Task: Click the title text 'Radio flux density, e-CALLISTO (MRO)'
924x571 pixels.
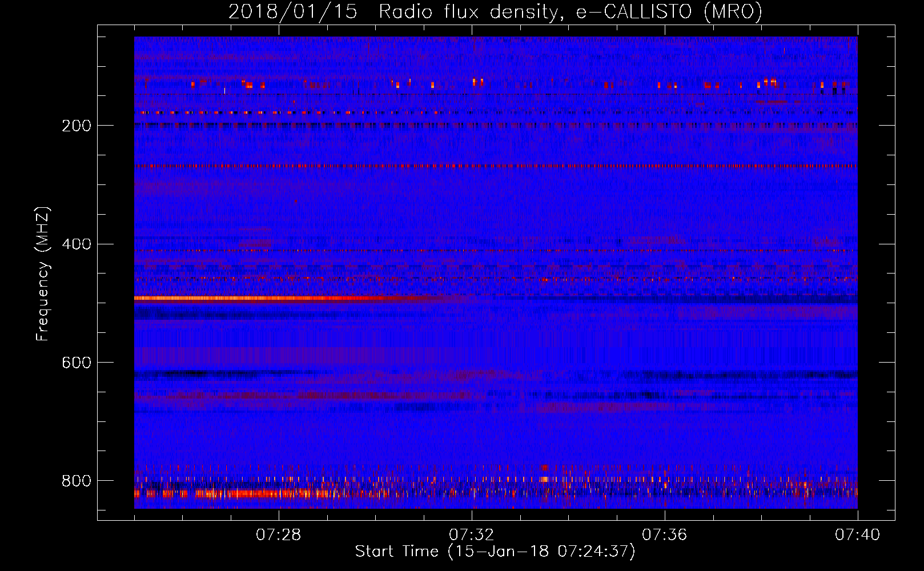Action: [571, 11]
